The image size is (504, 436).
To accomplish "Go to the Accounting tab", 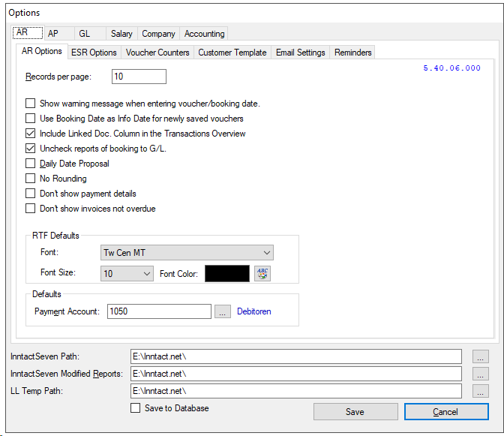I will [x=204, y=34].
